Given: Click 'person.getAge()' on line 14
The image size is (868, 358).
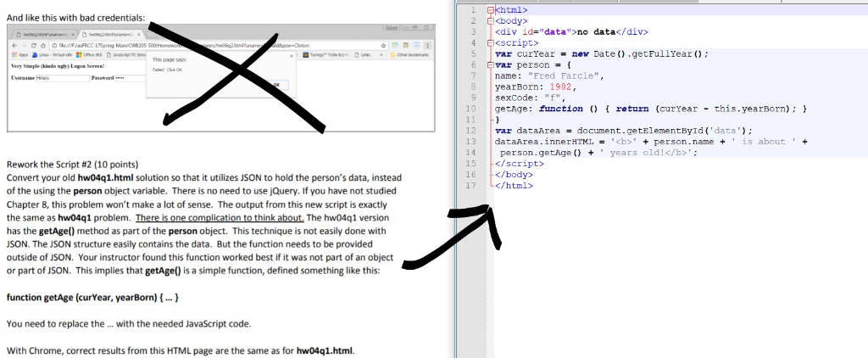Looking at the screenshot, I should [542, 153].
